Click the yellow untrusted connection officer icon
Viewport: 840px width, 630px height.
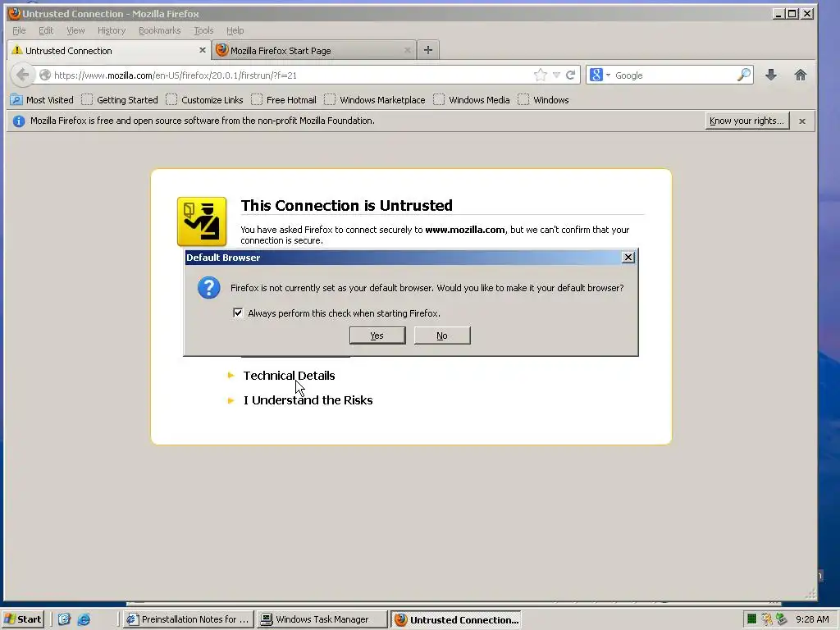pos(202,221)
